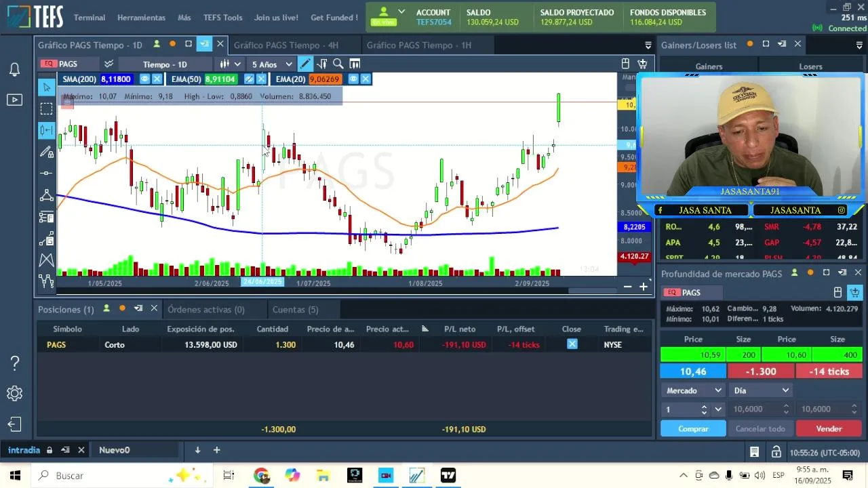Click the status bar padlock icon
The image size is (868, 488).
[x=776, y=452]
